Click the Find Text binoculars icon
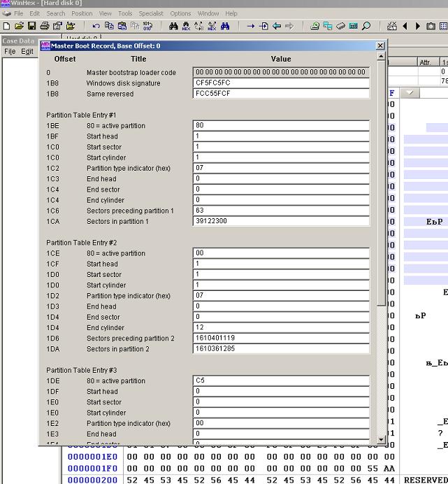The height and width of the screenshot is (484, 448). 173,27
